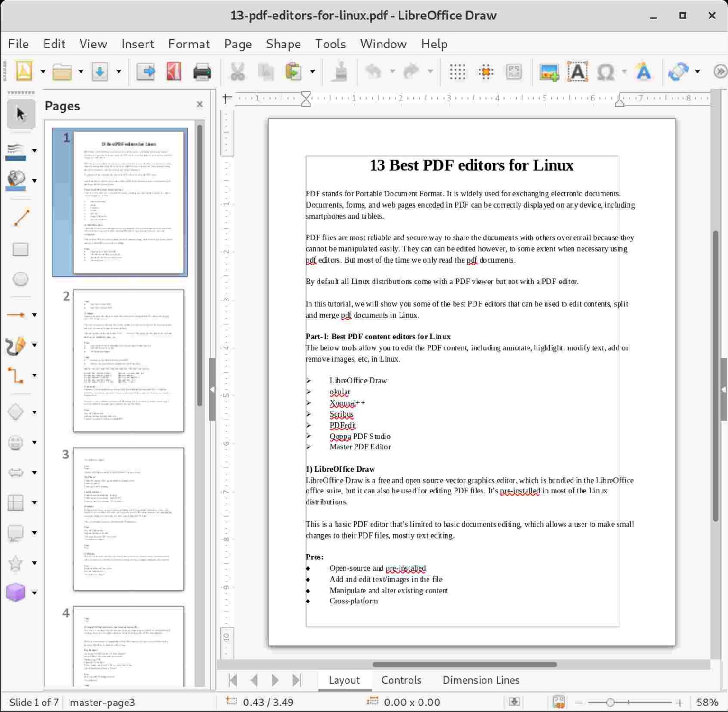Click the Export as PDF icon
This screenshot has width=728, height=712.
click(173, 72)
